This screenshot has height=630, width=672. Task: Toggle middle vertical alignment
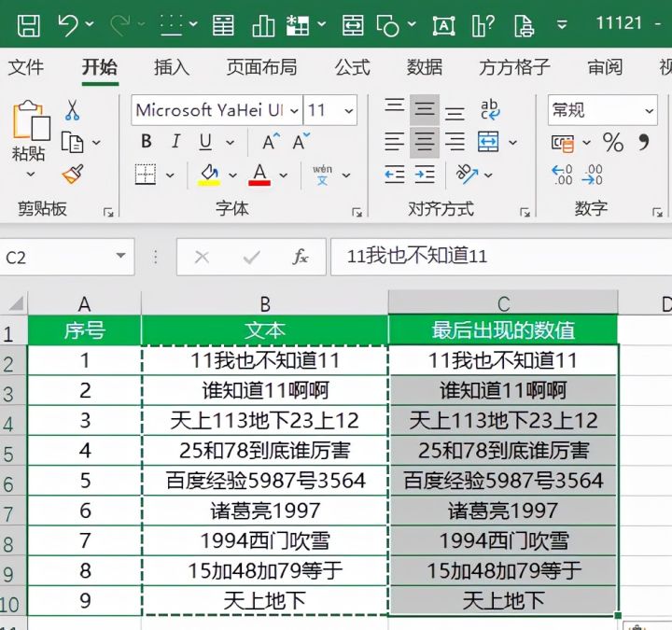tap(425, 110)
